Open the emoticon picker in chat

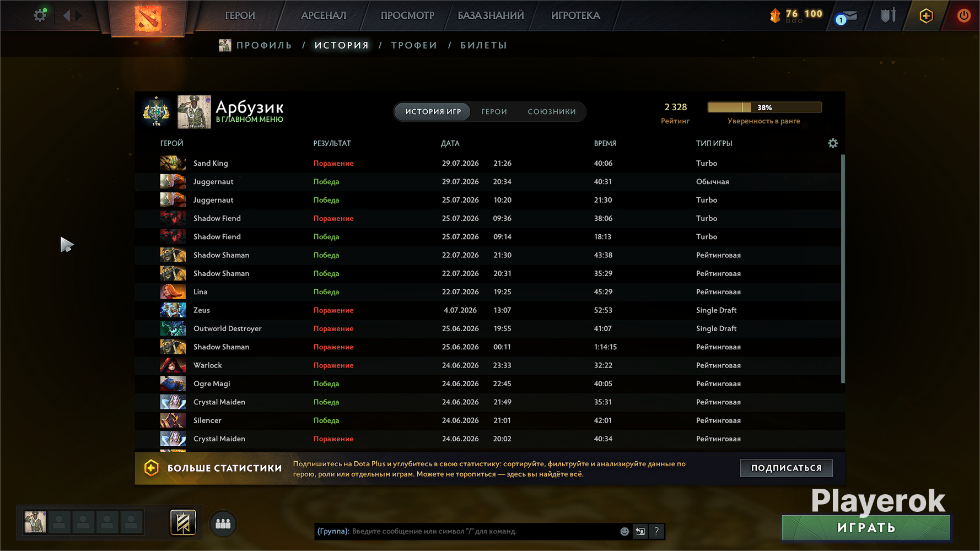click(624, 531)
